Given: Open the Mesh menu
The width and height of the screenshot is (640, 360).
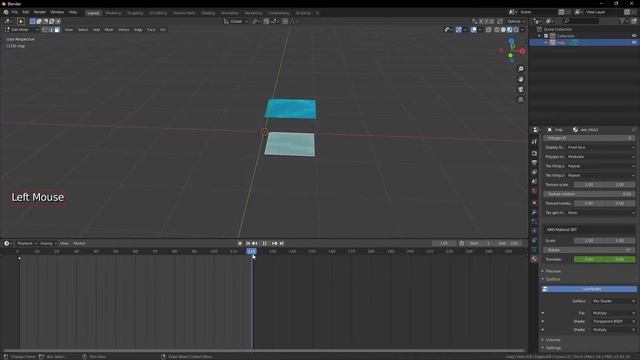Looking at the screenshot, I should 109,30.
